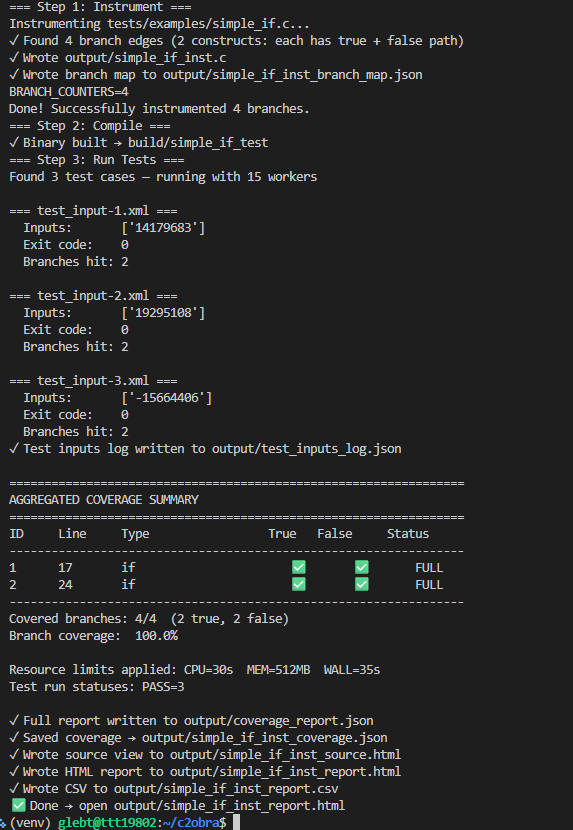573x830 pixels.
Task: Open output/simple_if_inst_branch_map.json path
Action: click(292, 75)
